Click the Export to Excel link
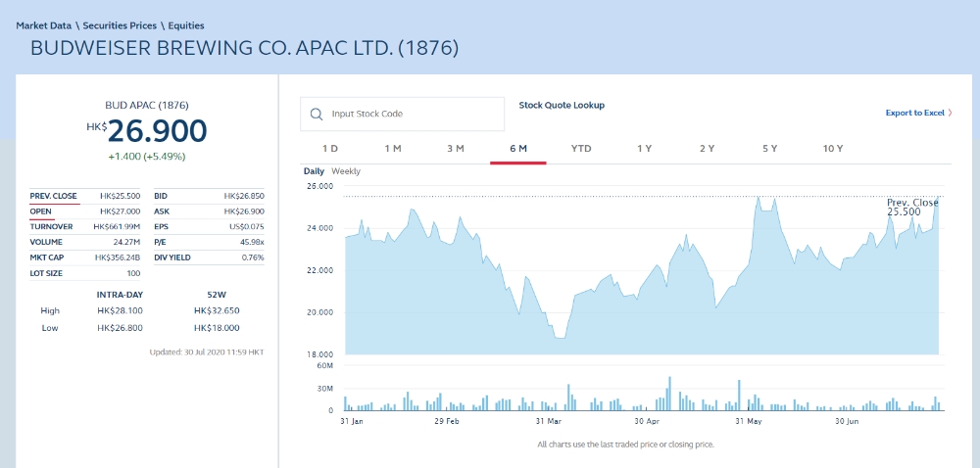Viewport: 980px width, 468px height. coord(914,114)
